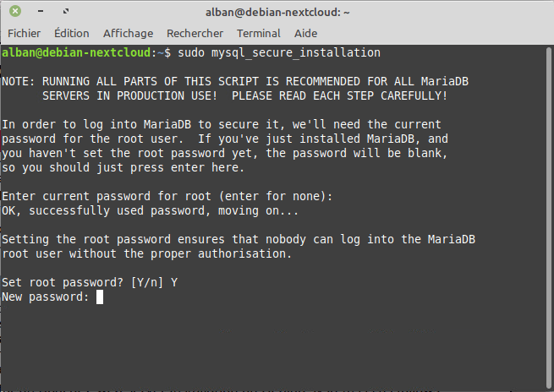Minimize the terminal window

click(x=41, y=11)
